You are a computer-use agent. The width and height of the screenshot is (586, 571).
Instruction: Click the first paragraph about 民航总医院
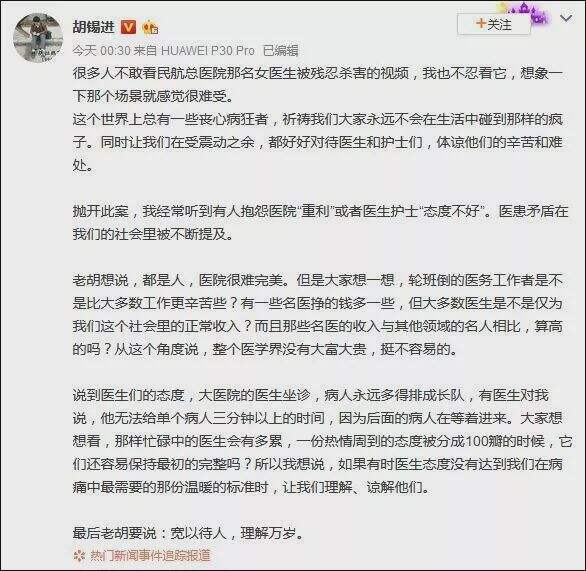pos(318,85)
